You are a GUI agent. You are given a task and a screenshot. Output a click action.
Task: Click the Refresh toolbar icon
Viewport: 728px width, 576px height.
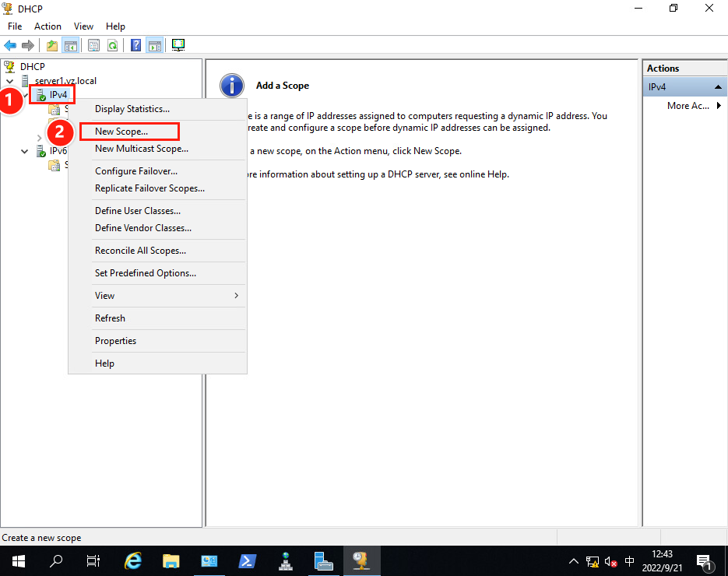coord(112,45)
